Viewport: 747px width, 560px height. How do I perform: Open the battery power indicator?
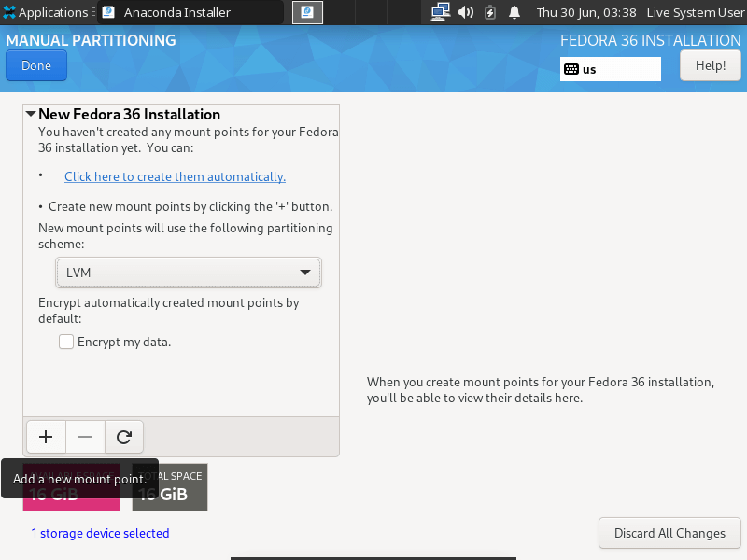tap(490, 13)
